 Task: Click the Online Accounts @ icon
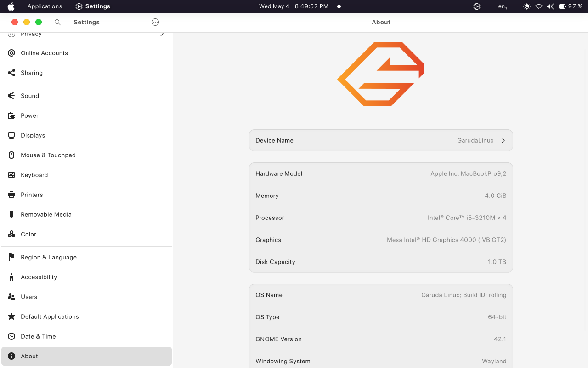click(11, 53)
